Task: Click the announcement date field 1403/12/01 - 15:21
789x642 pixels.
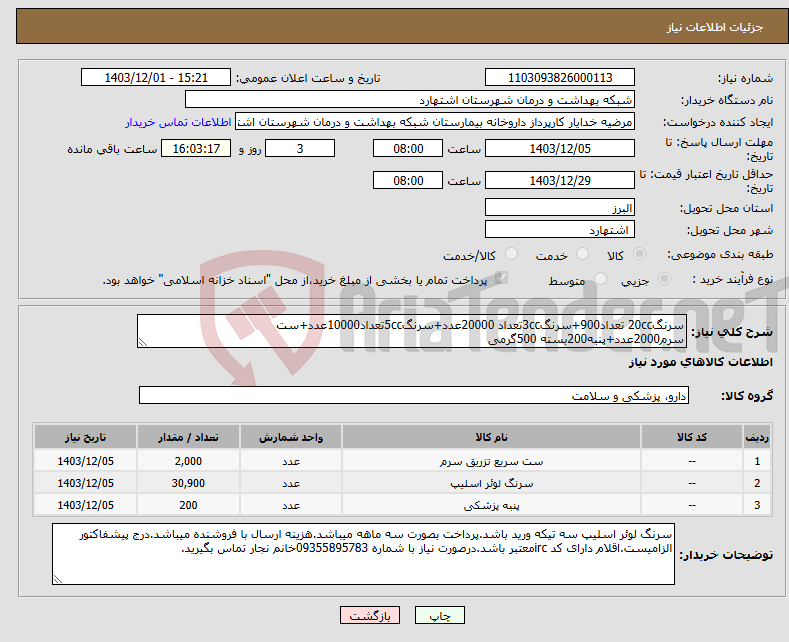Action: pyautogui.click(x=156, y=77)
